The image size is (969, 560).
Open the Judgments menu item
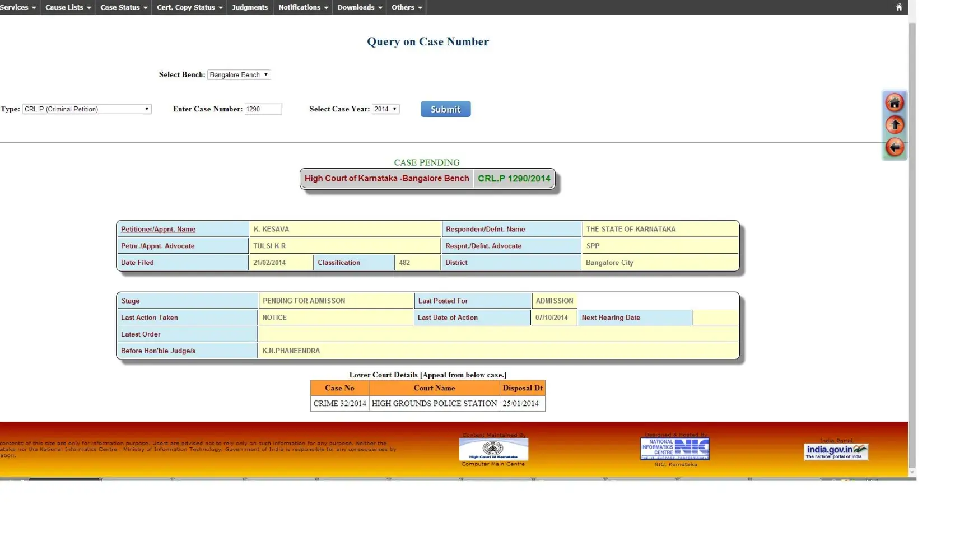(x=250, y=7)
